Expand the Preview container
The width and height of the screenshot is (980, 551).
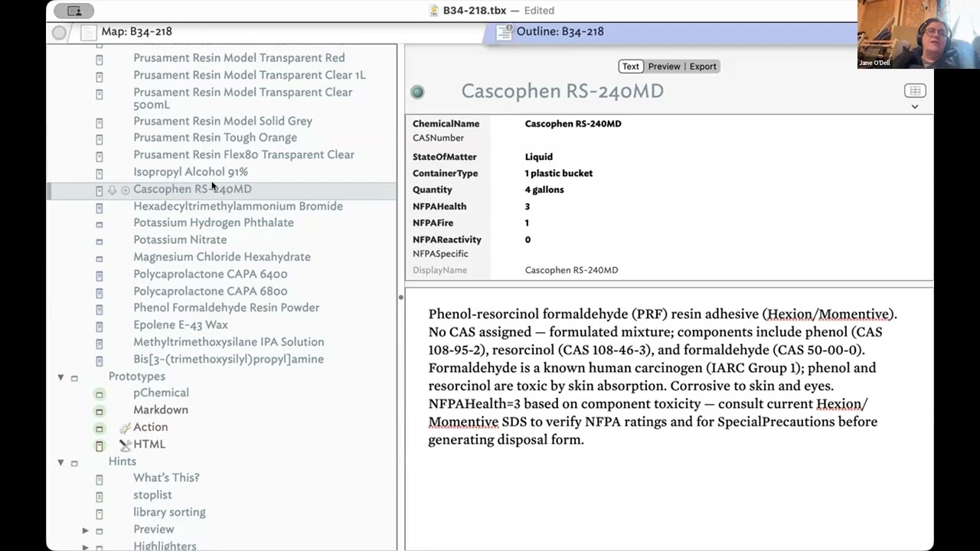[86, 530]
